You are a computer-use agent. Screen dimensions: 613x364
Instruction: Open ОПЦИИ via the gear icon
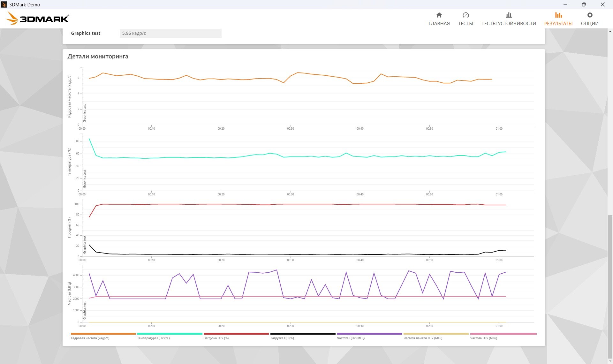coord(590,15)
